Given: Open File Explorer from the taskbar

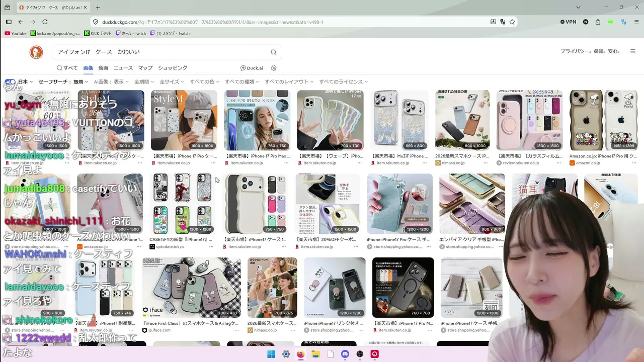Looking at the screenshot, I should (315, 354).
